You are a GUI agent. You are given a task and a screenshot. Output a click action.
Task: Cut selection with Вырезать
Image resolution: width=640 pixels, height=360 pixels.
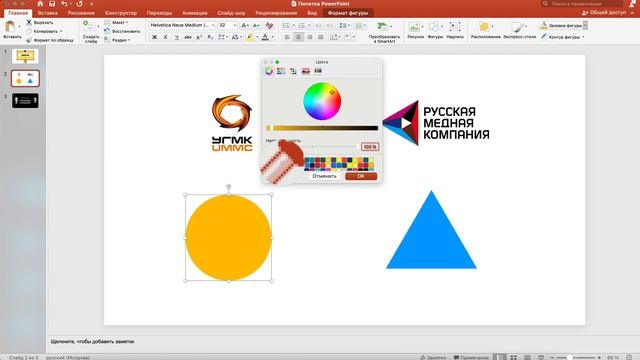click(40, 22)
